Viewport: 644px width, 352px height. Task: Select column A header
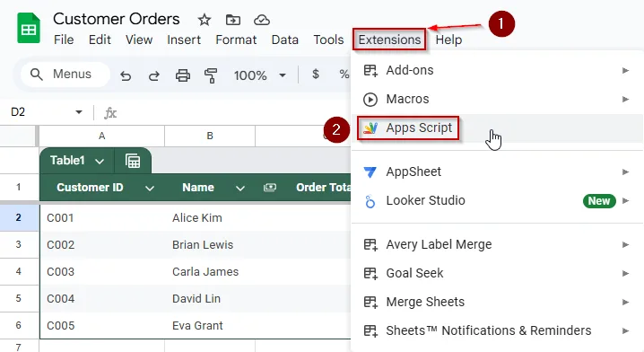tap(102, 136)
